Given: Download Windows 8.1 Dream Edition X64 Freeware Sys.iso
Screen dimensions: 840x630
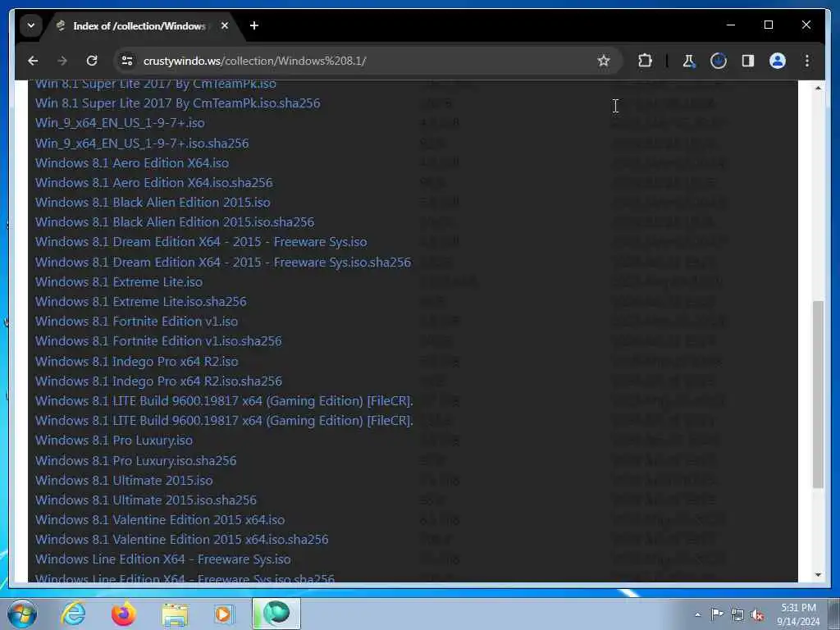Looking at the screenshot, I should 201,242.
